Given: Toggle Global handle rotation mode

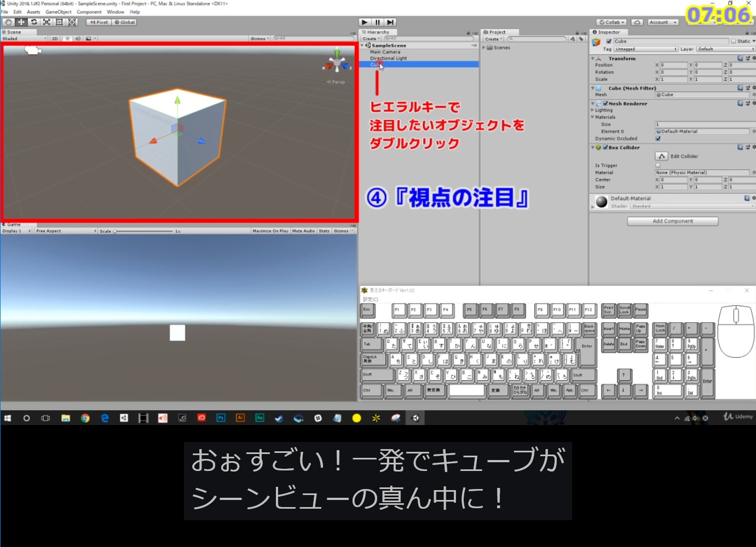Looking at the screenshot, I should click(x=125, y=22).
